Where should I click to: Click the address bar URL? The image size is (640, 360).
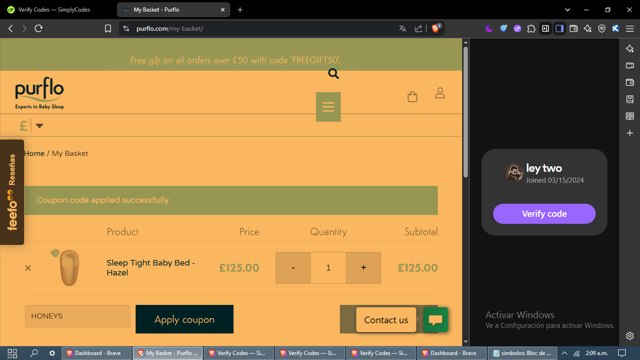[170, 29]
